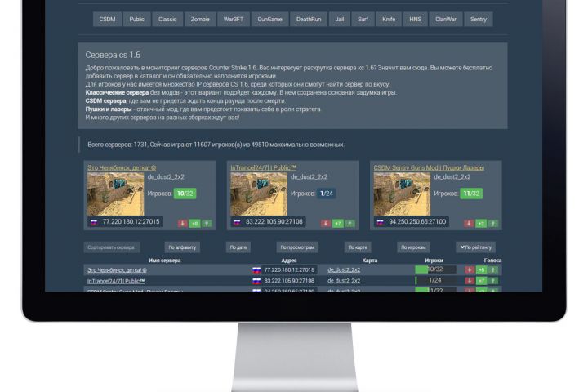Click address 83.222.105.90:27108 in the table
588x392 pixels.
point(289,281)
